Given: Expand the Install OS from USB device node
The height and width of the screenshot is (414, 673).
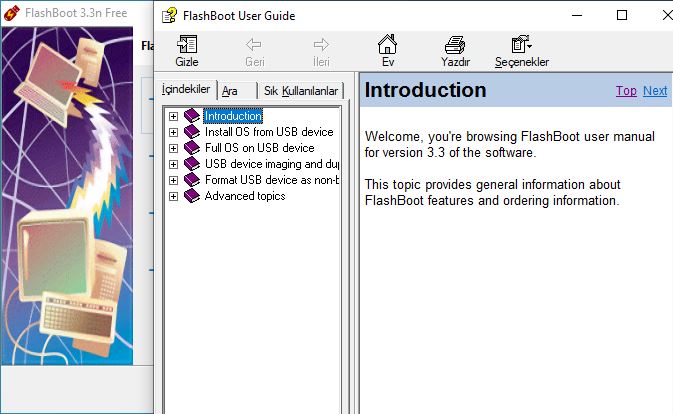Looking at the screenshot, I should click(x=173, y=132).
